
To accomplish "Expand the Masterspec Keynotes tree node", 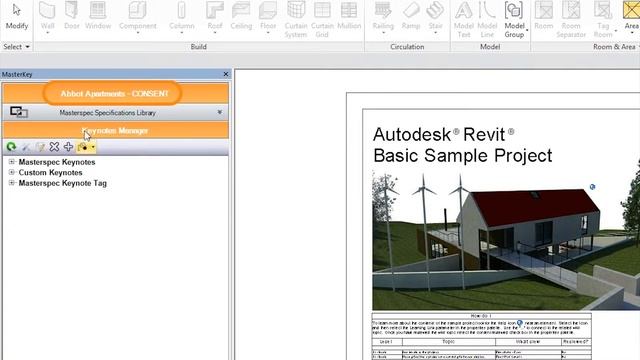I will click(12, 162).
